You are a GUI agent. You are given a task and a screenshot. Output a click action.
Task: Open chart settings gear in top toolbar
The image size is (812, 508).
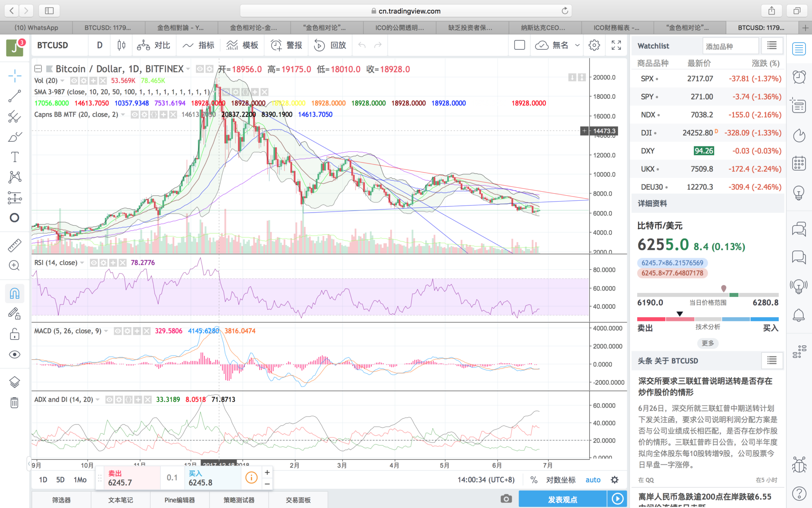tap(594, 45)
